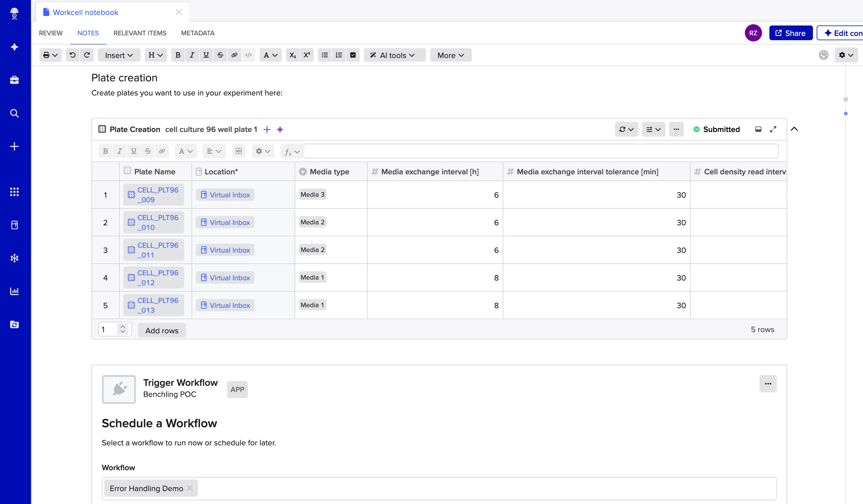Screen dimensions: 863x504
Task: Click the blue plus next to cell culture plate
Action: 267,130
